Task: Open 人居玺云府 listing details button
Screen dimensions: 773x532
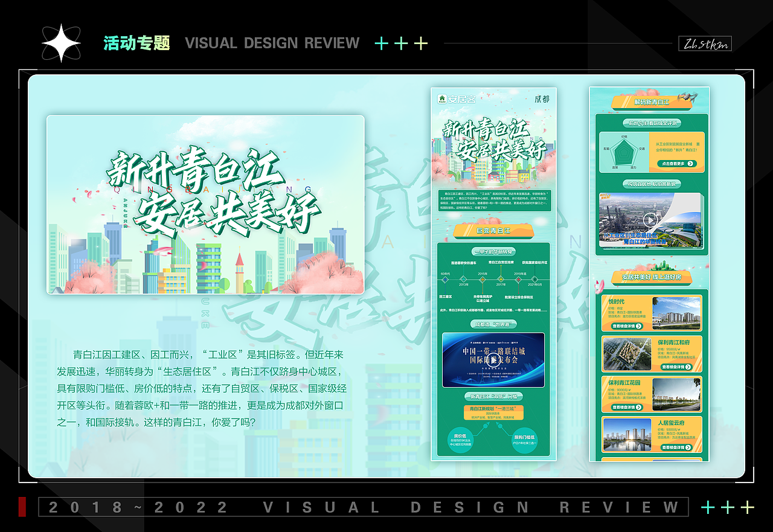Action: point(676,447)
